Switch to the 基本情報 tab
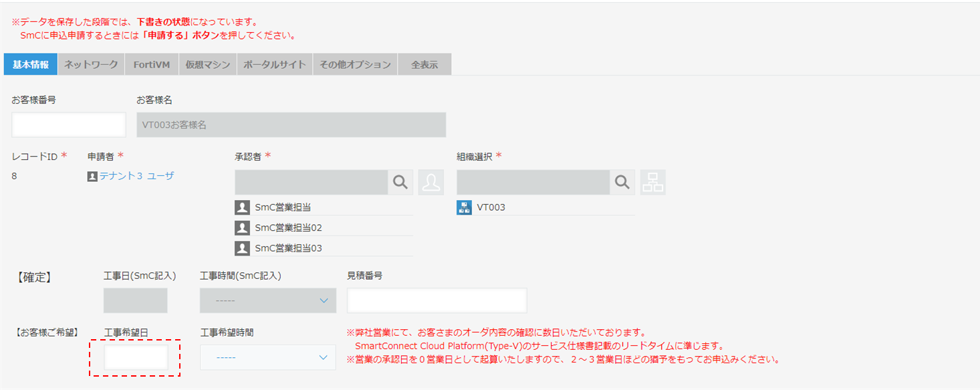 [x=31, y=64]
